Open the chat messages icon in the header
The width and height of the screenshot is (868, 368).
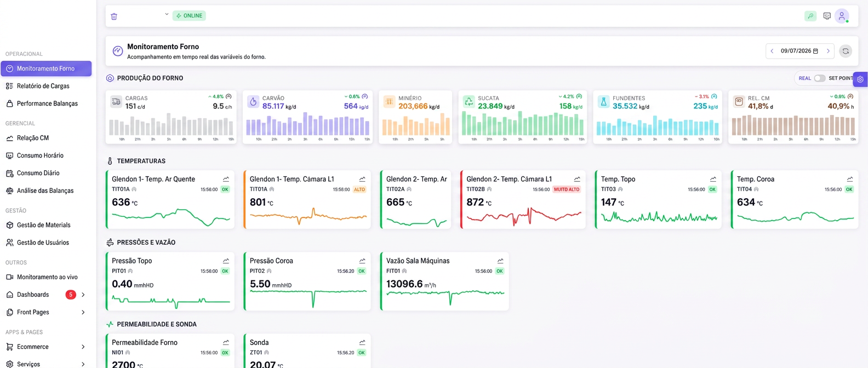[x=827, y=16]
